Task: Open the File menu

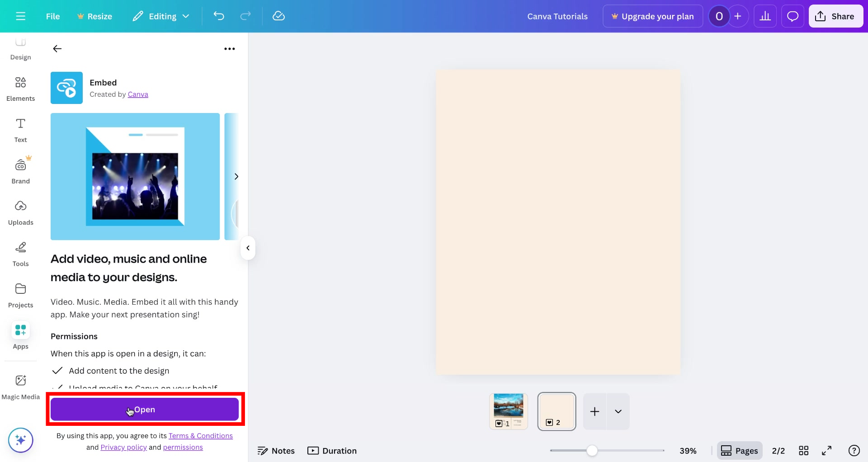Action: tap(52, 16)
